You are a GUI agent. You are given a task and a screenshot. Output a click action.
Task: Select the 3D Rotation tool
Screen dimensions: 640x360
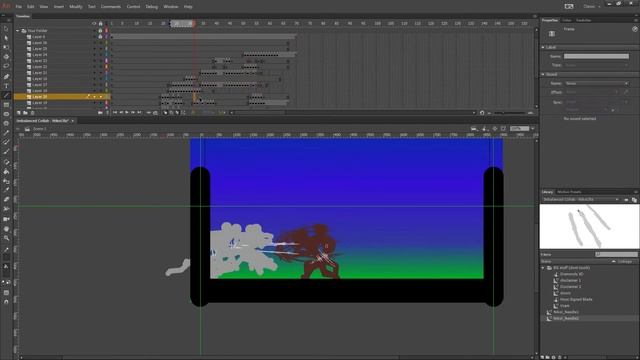pos(6,56)
